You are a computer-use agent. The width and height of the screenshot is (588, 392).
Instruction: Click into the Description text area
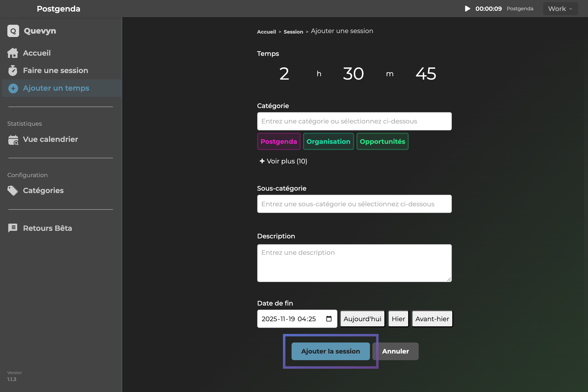coord(354,263)
